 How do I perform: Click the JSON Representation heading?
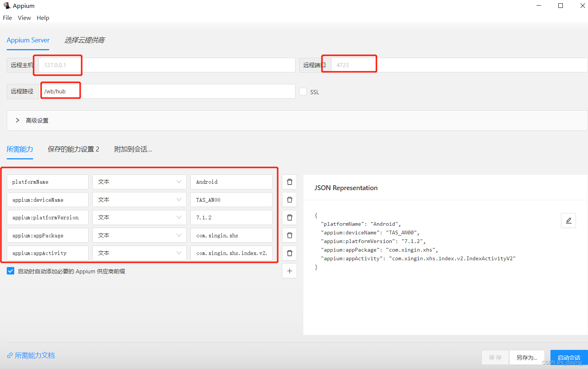pos(346,188)
